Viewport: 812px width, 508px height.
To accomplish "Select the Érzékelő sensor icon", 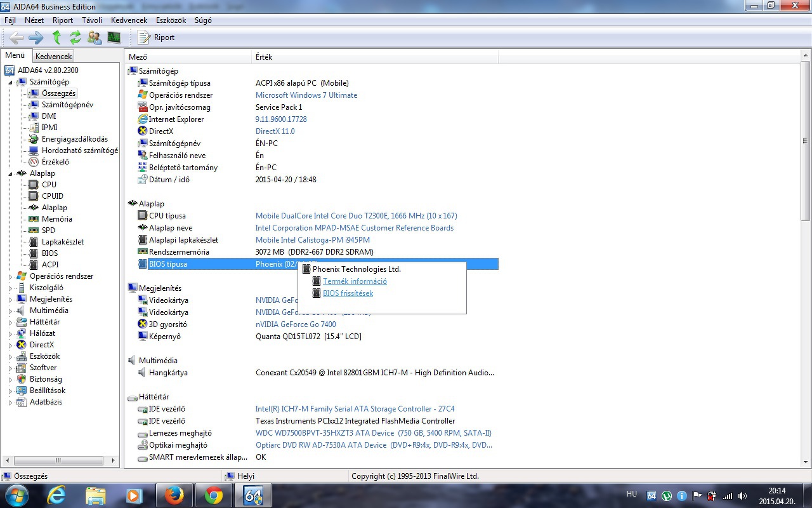I will pyautogui.click(x=34, y=162).
